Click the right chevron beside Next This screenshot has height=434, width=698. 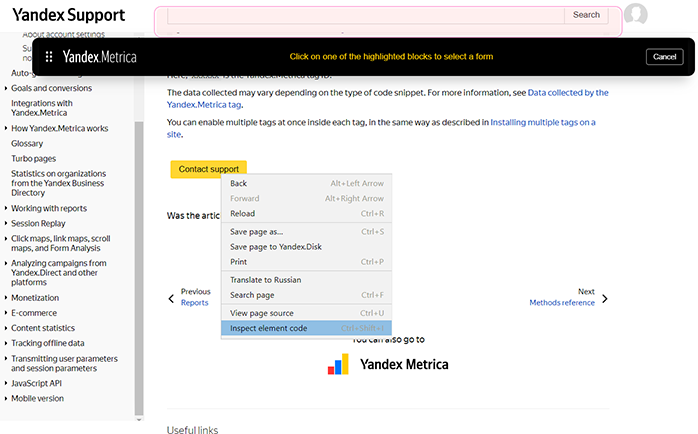[x=604, y=298]
